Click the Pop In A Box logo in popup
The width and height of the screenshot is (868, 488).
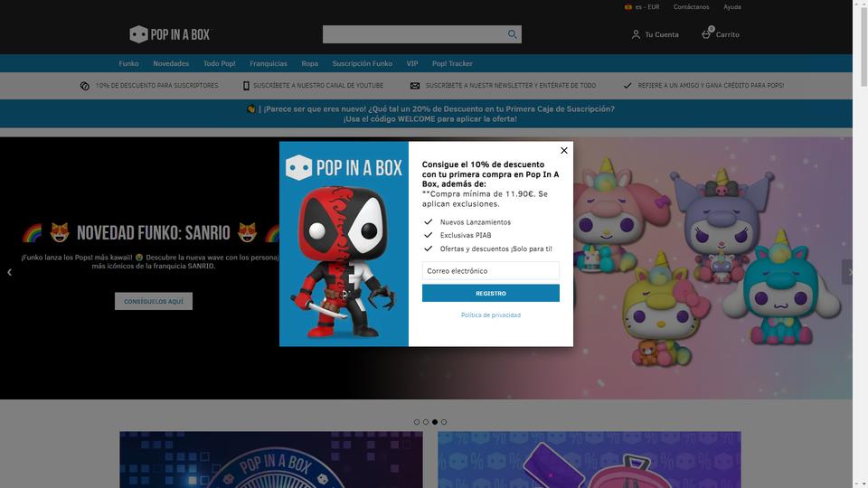click(x=344, y=167)
